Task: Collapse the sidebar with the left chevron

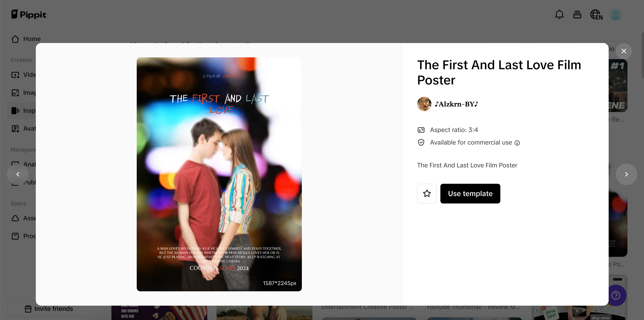Action: pos(18,174)
